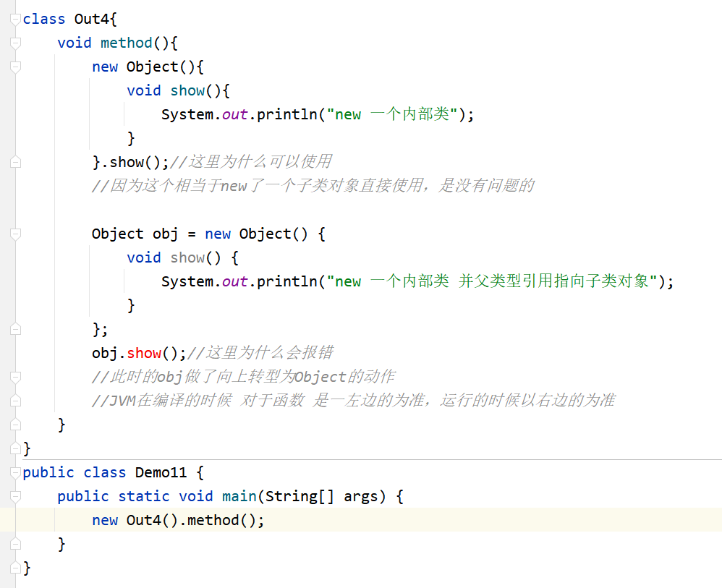Click the method name in void method(){

point(126,43)
